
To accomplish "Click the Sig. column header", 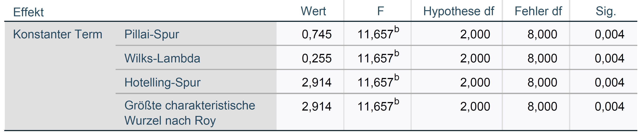I will [x=605, y=11].
